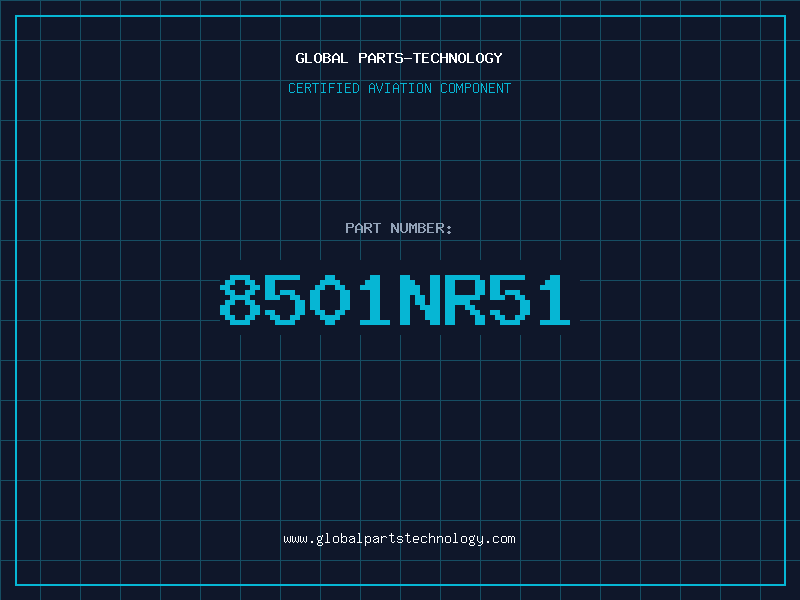Click the word COMPONENT in the subtitle
Viewport: 800px width, 600px height.
(475, 88)
